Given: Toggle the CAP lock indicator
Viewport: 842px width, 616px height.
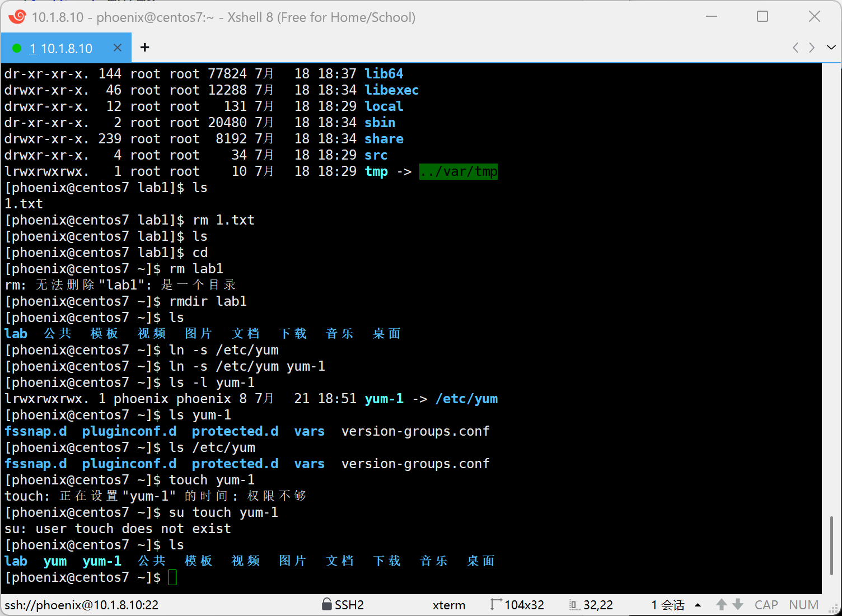Looking at the screenshot, I should pos(766,605).
